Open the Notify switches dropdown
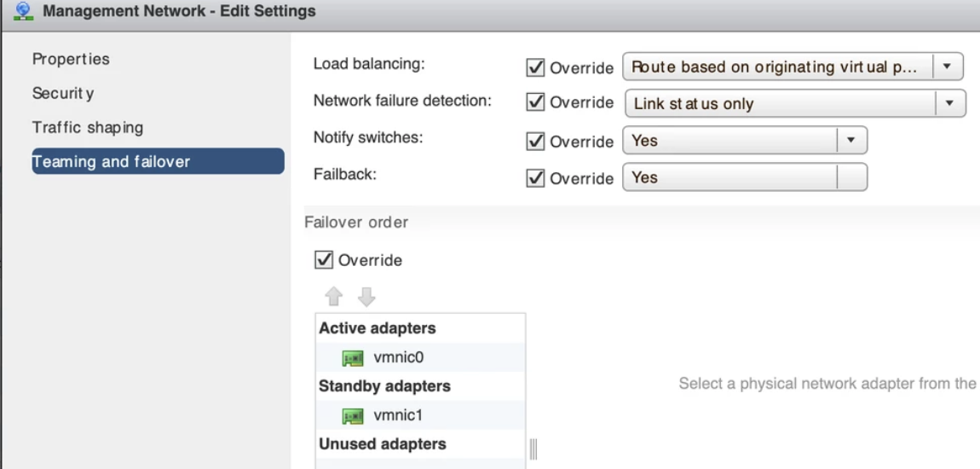The height and width of the screenshot is (469, 980). point(744,140)
